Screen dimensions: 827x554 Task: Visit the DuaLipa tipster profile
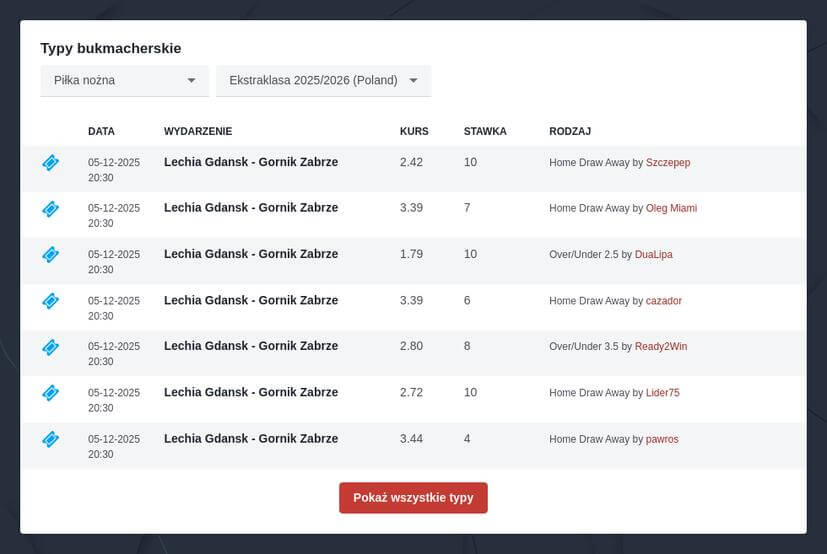(654, 254)
